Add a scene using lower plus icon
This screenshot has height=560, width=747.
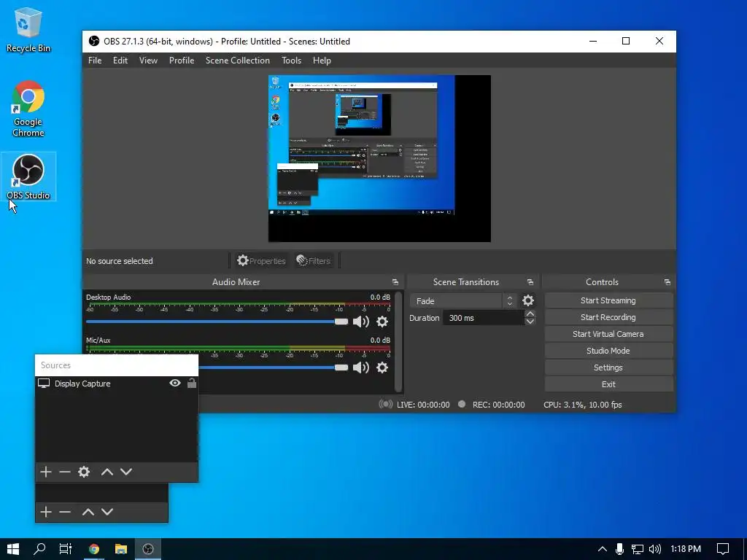46,512
